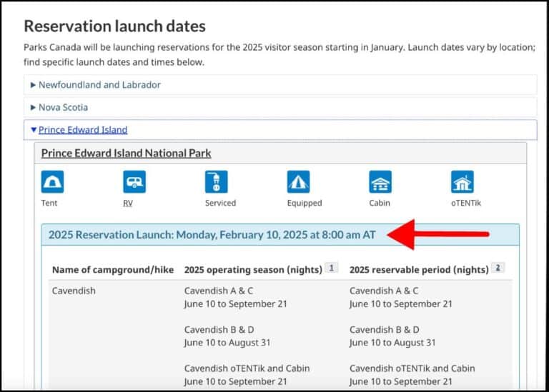Viewport: 549px width, 392px height.
Task: Click the Serviced label text
Action: 221,203
